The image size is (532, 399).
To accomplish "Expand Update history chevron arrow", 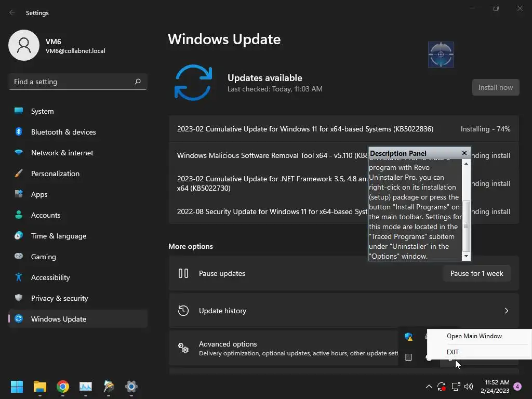I will tap(506, 311).
